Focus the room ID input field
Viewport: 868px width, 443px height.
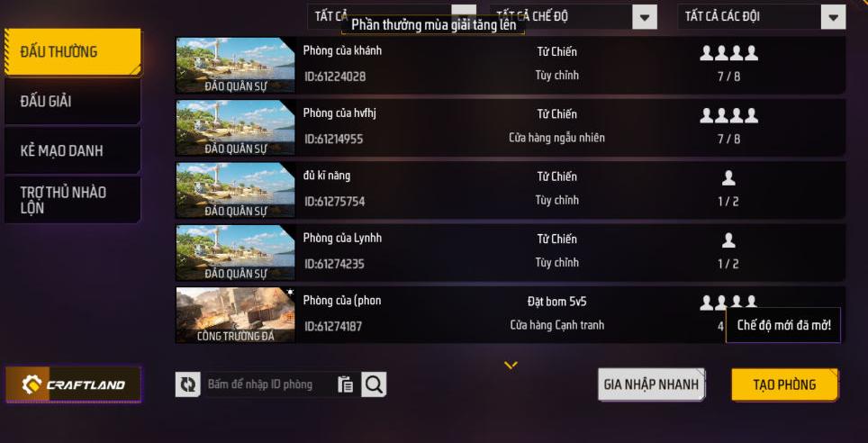268,384
